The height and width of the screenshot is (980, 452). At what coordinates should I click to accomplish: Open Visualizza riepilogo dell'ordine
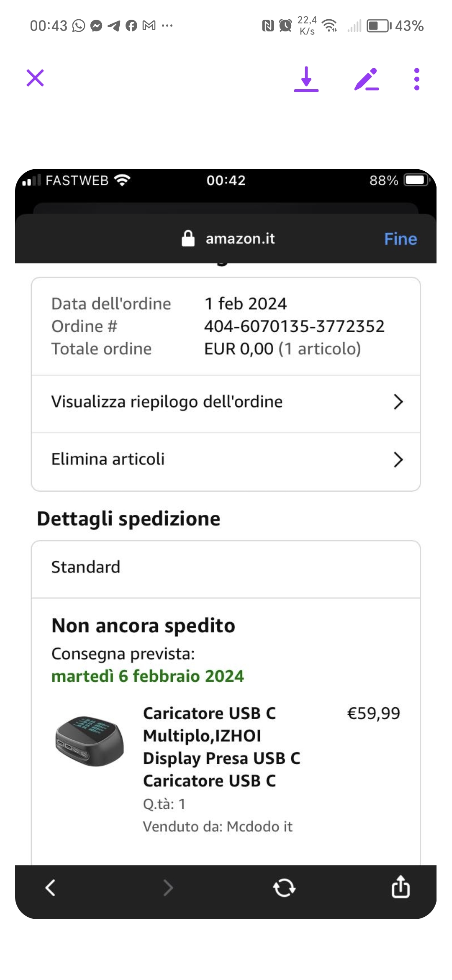(167, 402)
